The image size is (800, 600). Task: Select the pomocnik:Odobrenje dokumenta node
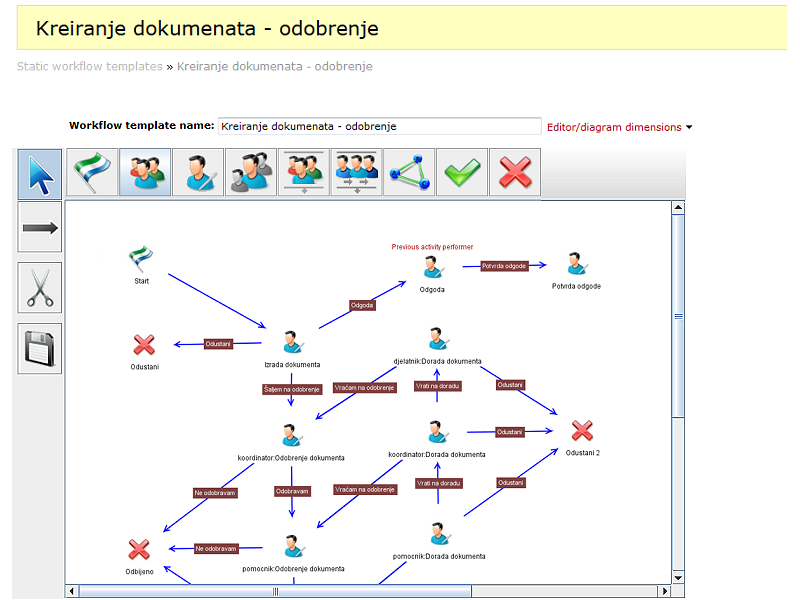[x=293, y=546]
